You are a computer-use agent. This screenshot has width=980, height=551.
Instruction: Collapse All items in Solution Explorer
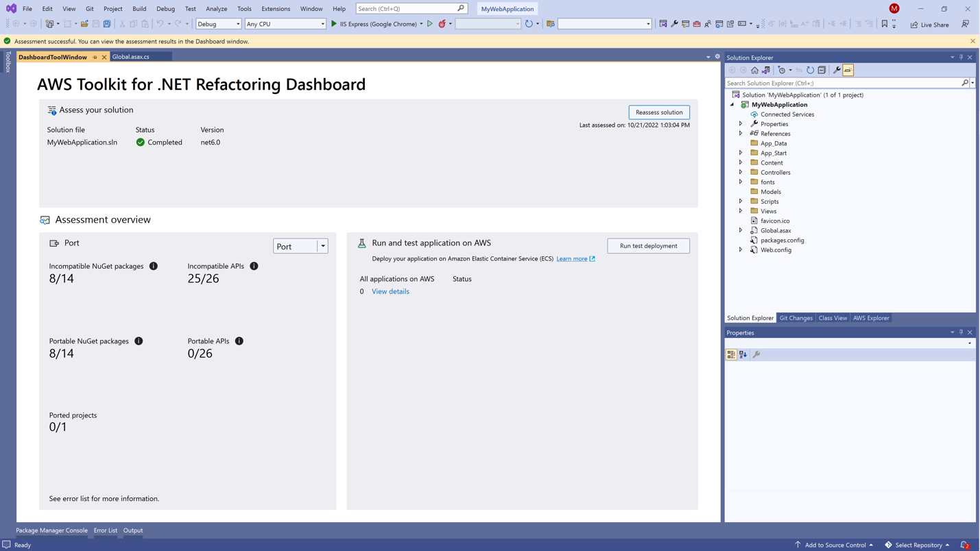pyautogui.click(x=822, y=70)
